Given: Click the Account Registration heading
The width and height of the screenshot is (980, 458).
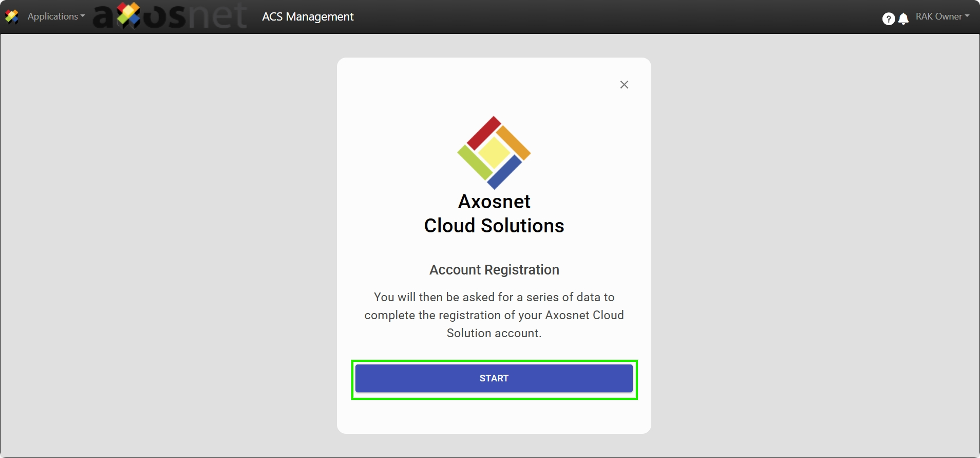Looking at the screenshot, I should [494, 270].
